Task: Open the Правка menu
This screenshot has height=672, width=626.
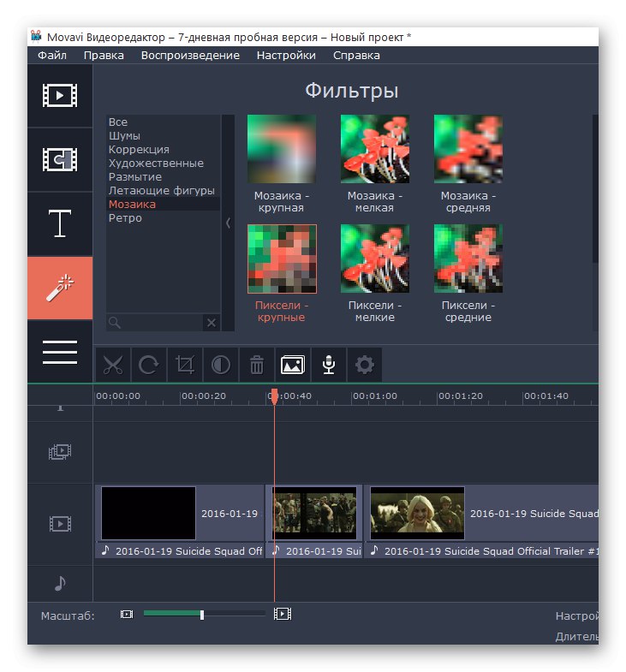Action: click(x=104, y=56)
